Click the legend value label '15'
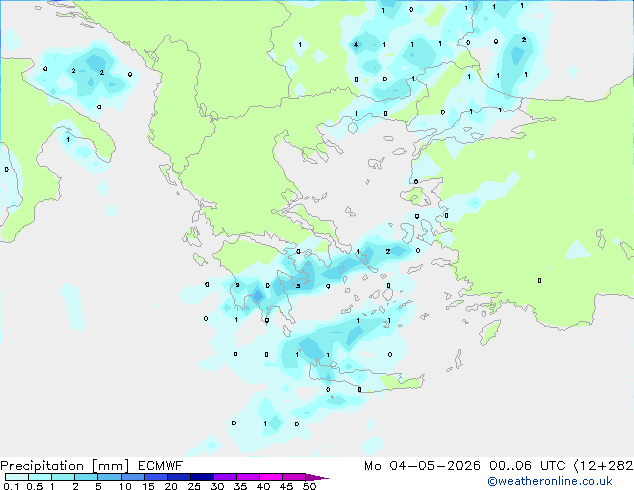The width and height of the screenshot is (634, 490). tap(148, 486)
